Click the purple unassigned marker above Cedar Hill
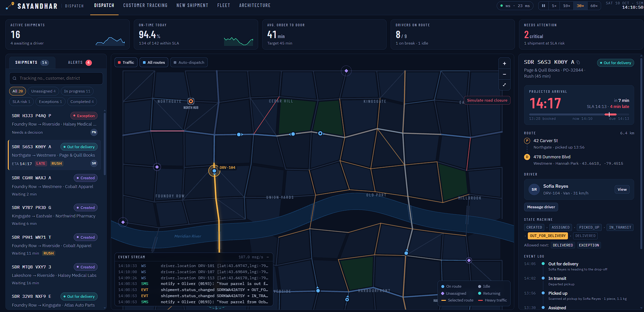 tap(346, 71)
